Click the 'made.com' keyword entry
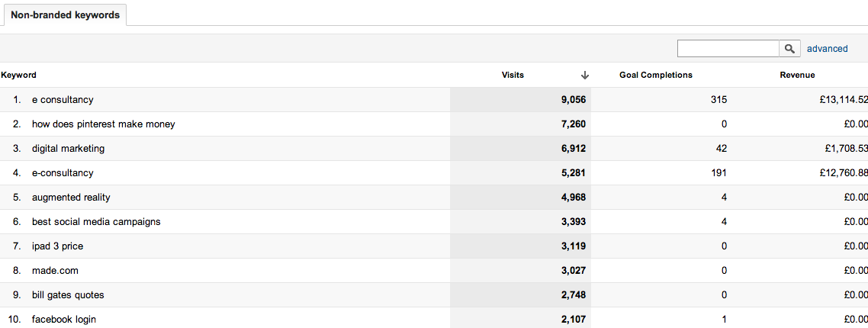 [55, 271]
